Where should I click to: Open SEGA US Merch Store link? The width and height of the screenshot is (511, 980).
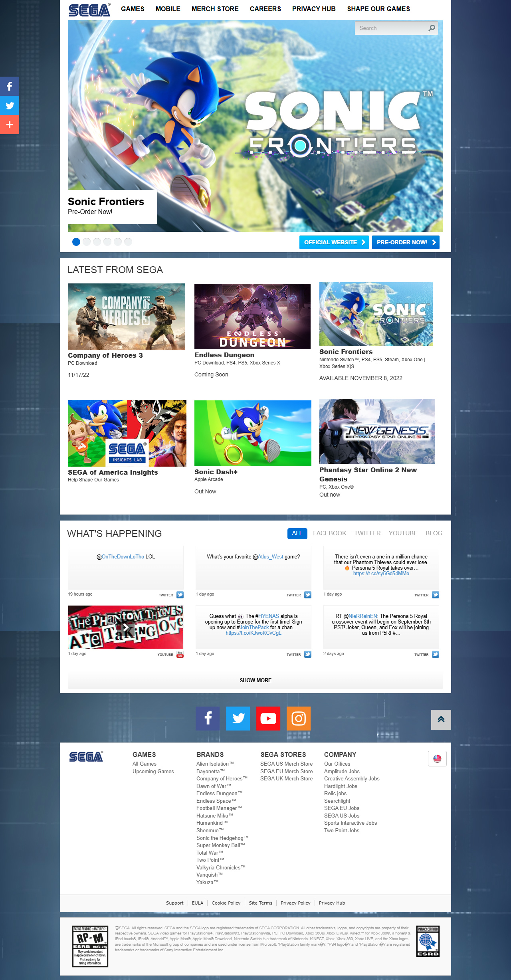287,764
